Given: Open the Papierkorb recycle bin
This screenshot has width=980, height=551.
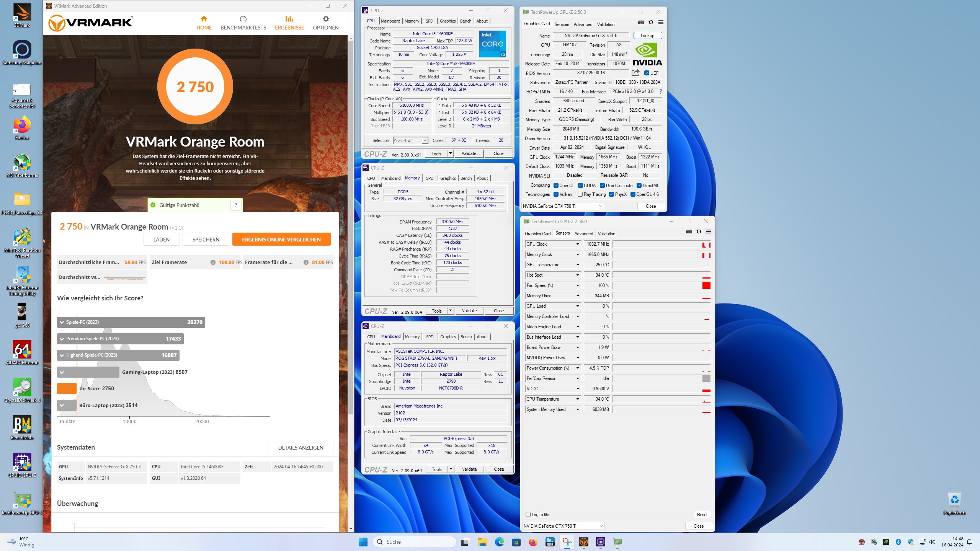Looking at the screenshot, I should 954,504.
